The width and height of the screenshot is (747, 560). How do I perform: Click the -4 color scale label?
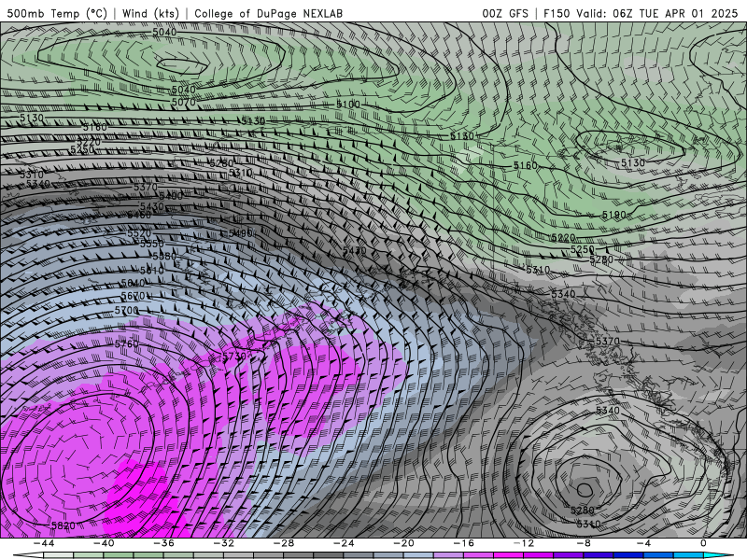pos(643,543)
